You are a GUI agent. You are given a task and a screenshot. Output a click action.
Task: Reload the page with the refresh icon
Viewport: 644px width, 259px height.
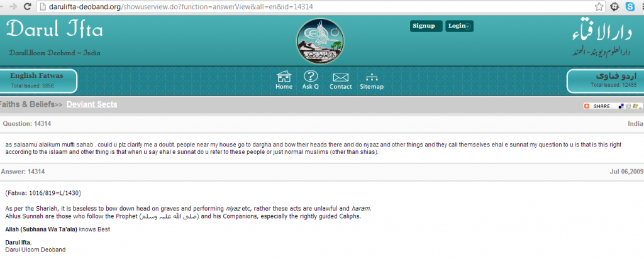(27, 6)
